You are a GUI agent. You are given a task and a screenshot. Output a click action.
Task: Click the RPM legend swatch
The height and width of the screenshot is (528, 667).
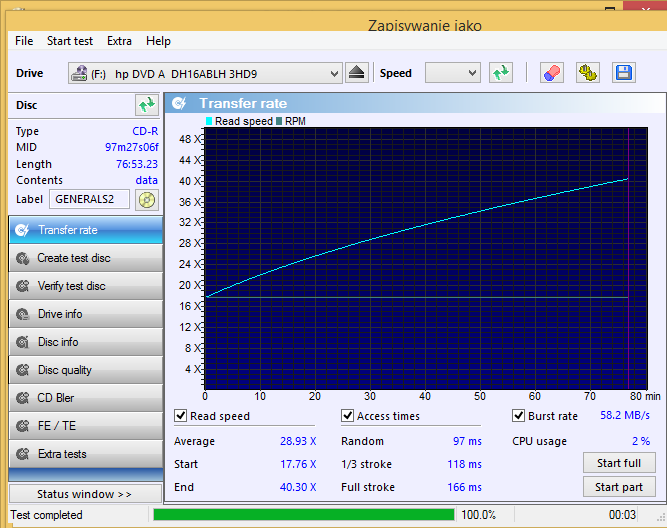click(279, 121)
